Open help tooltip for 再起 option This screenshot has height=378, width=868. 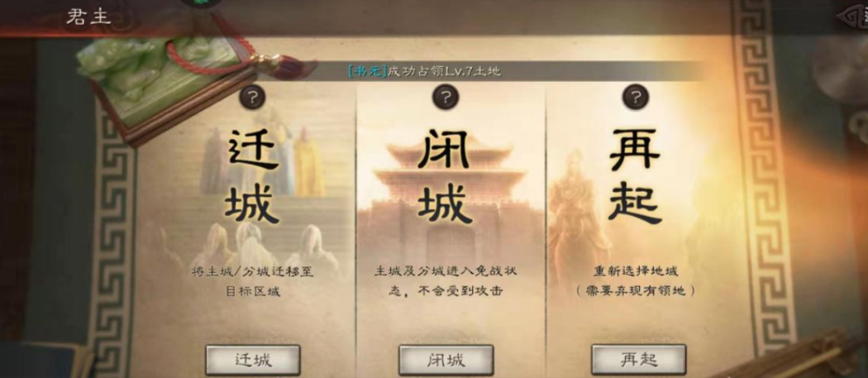tap(636, 98)
